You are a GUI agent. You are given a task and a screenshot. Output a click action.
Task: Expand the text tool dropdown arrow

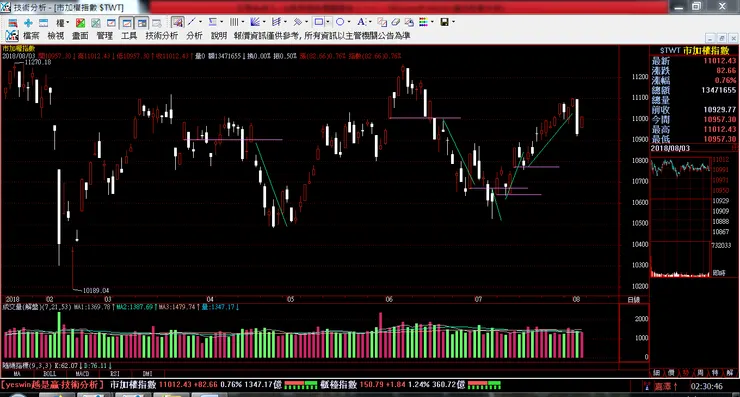[370, 22]
